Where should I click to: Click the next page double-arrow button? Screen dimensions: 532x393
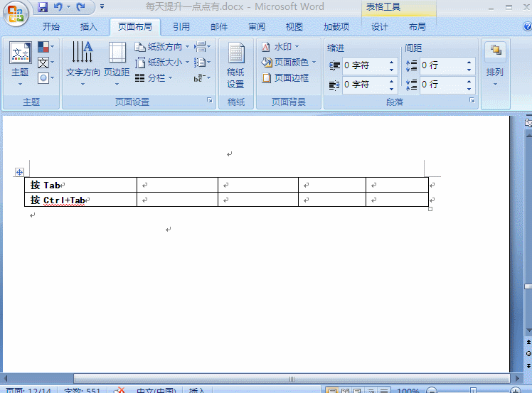[528, 365]
